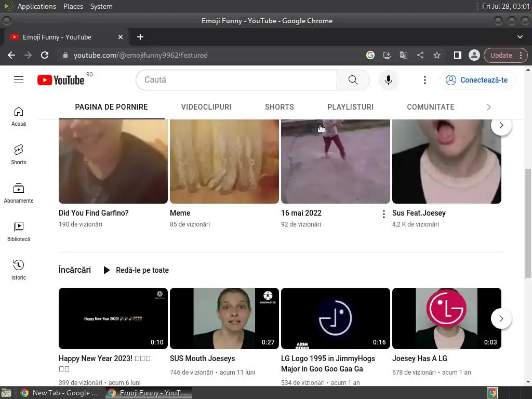The width and height of the screenshot is (532, 399).
Task: Bookmark this page with star icon
Action: pos(436,55)
